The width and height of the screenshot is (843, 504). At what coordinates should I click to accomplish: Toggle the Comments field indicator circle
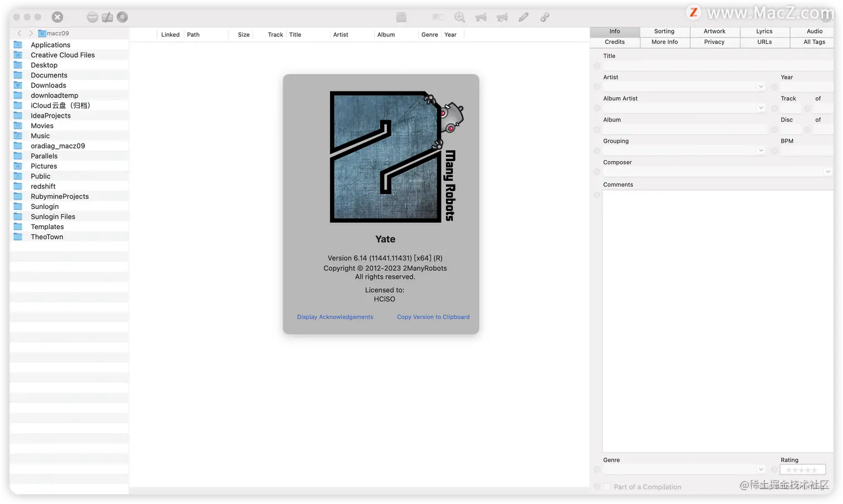(597, 195)
